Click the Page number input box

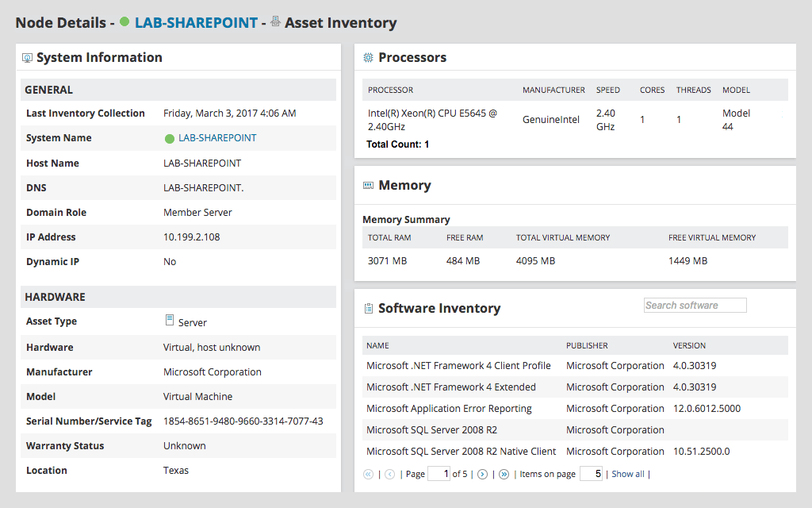[439, 474]
